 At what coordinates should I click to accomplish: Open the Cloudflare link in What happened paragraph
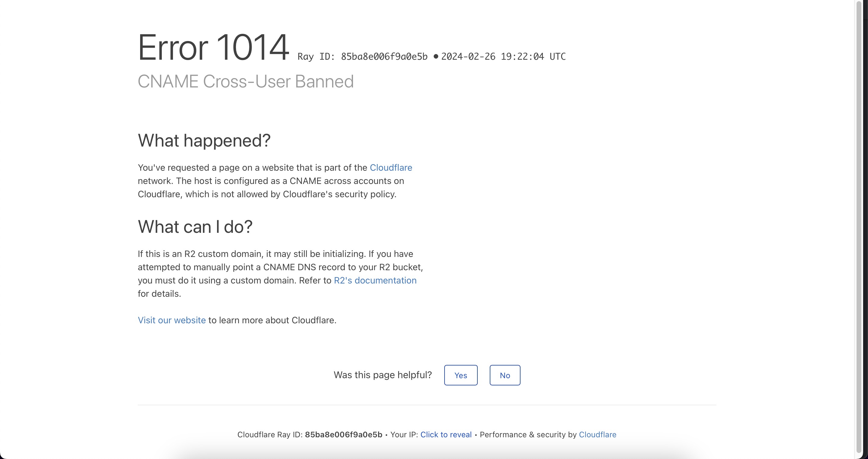pyautogui.click(x=391, y=168)
